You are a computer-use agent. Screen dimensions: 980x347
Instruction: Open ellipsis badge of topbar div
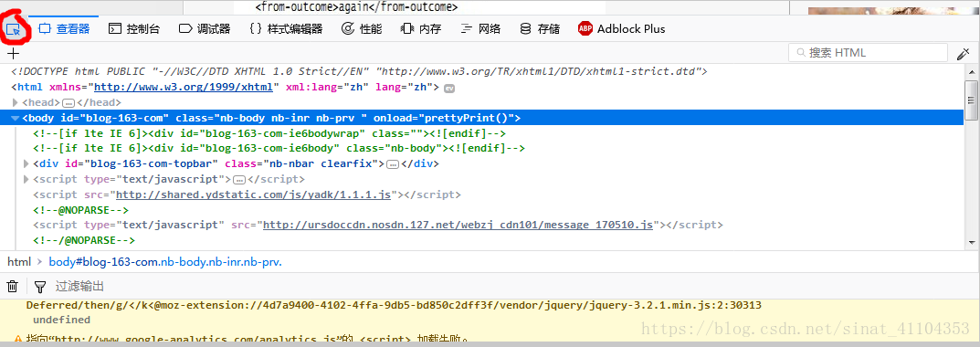[393, 164]
